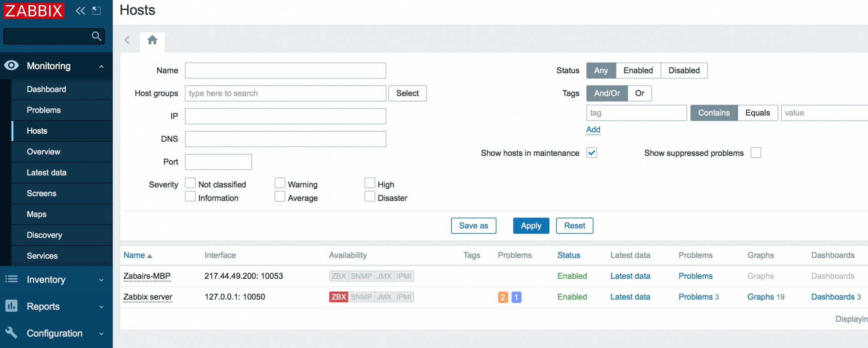Viewport: 868px width, 348px height.
Task: Click the Reports chart icon
Action: coord(11,306)
